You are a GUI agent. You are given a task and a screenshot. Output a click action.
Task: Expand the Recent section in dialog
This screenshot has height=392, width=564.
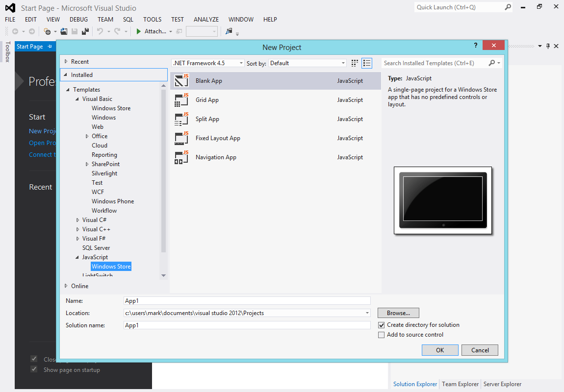(66, 61)
